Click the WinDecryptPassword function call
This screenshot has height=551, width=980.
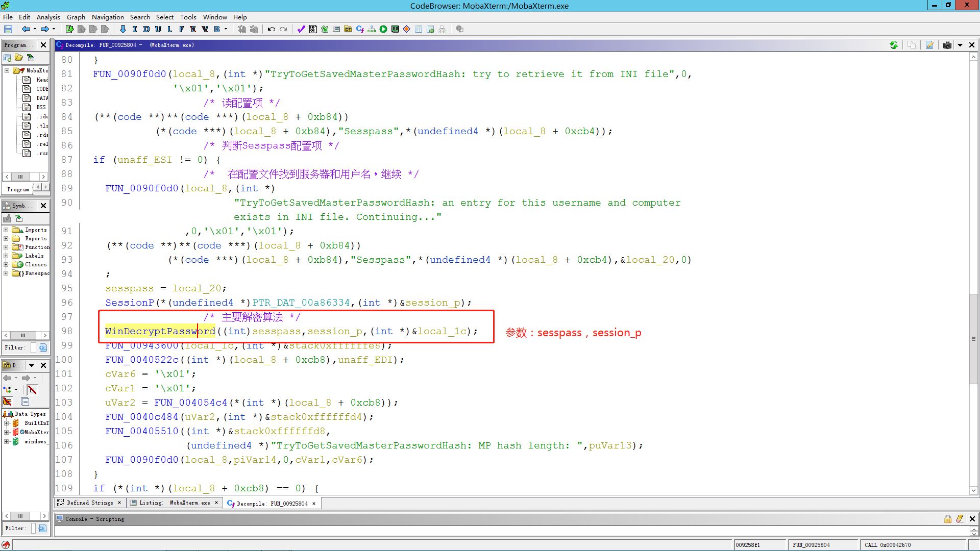point(160,331)
